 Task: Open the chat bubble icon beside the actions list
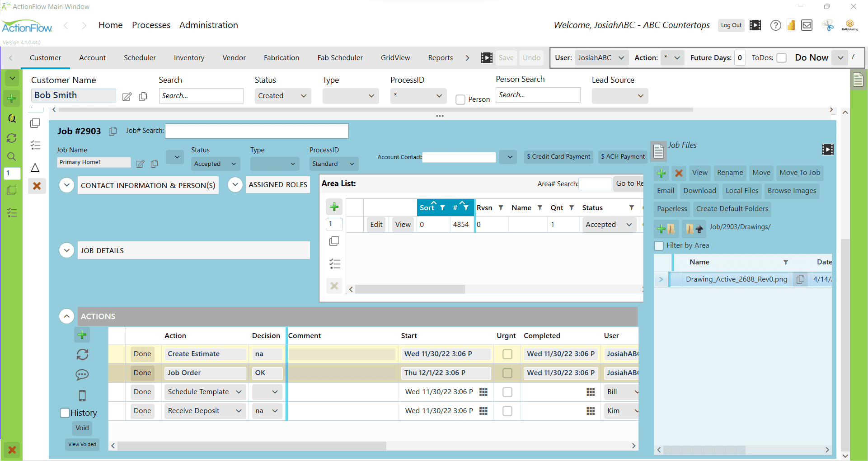[x=82, y=375]
